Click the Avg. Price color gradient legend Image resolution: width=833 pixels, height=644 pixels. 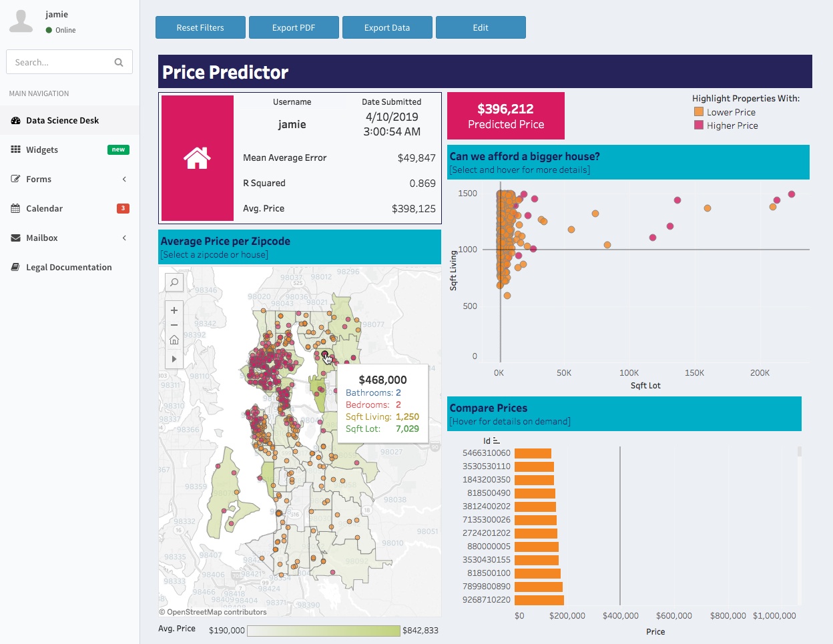(324, 631)
